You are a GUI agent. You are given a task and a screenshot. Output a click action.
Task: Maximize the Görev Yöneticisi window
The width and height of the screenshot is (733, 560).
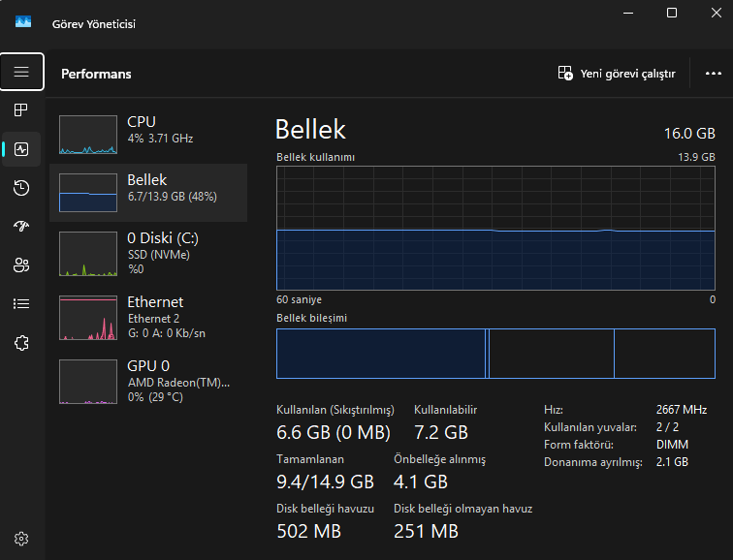click(672, 14)
